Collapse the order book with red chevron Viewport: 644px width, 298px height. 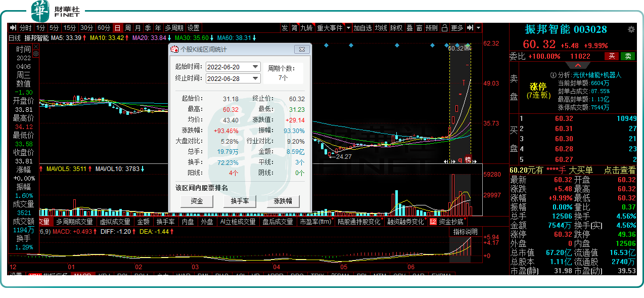point(577,65)
